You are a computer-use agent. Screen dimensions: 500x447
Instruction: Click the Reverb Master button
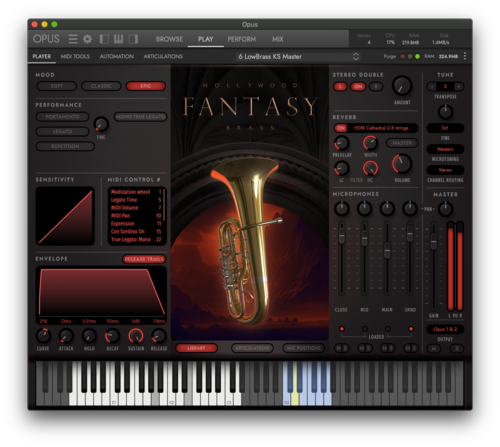(x=402, y=143)
